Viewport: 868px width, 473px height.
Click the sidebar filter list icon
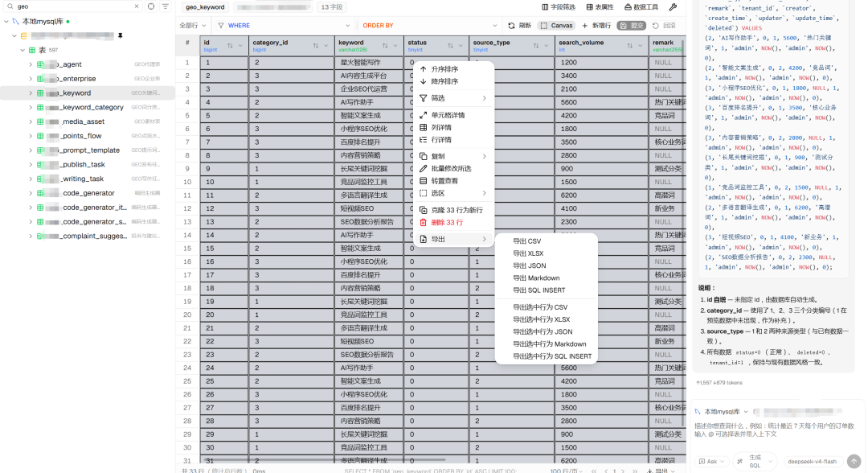pyautogui.click(x=166, y=6)
